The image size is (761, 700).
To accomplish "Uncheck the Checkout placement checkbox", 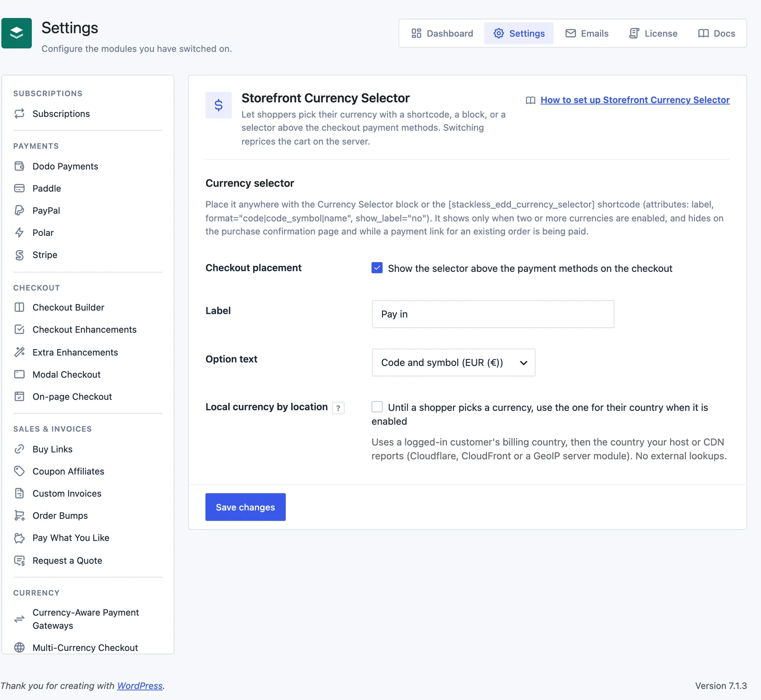I will (x=377, y=268).
